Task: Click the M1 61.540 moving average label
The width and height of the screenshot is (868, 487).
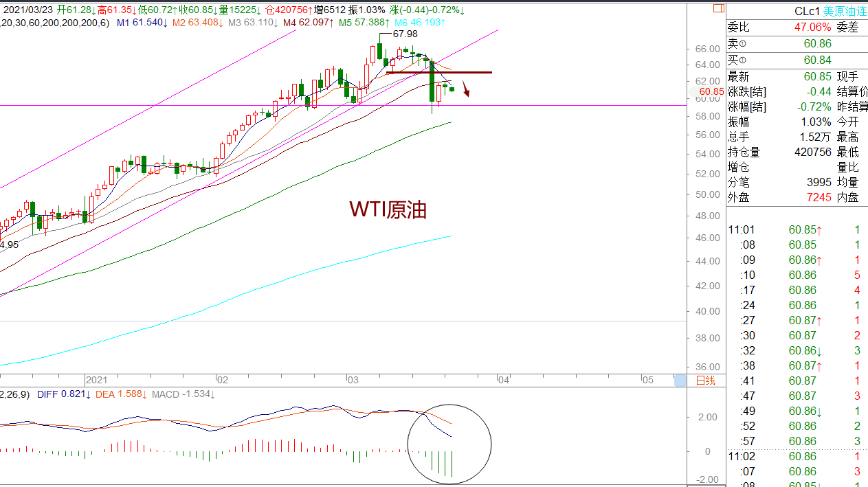Action: coord(142,23)
